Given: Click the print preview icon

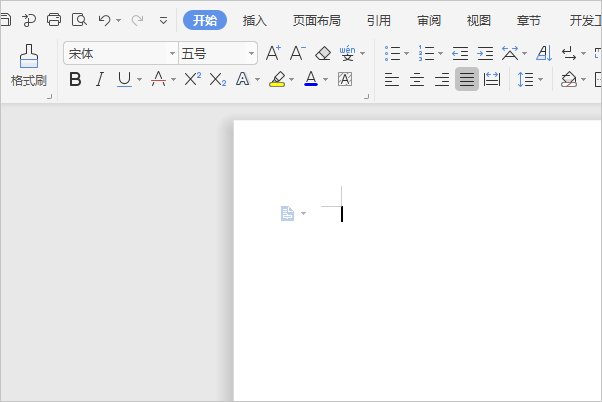Looking at the screenshot, I should 79,19.
